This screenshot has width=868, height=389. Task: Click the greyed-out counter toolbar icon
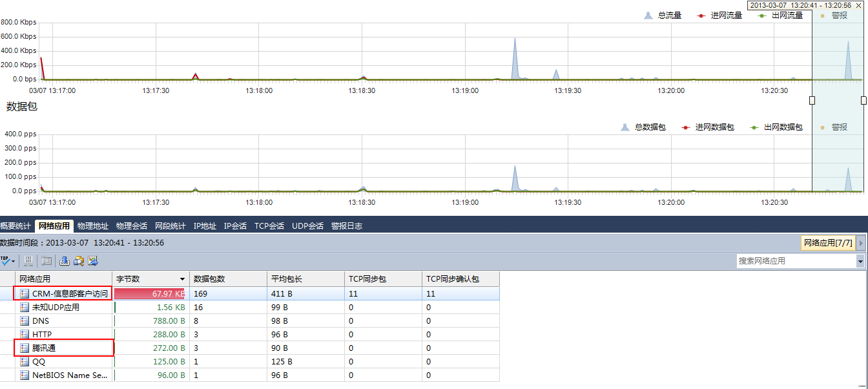click(x=28, y=261)
